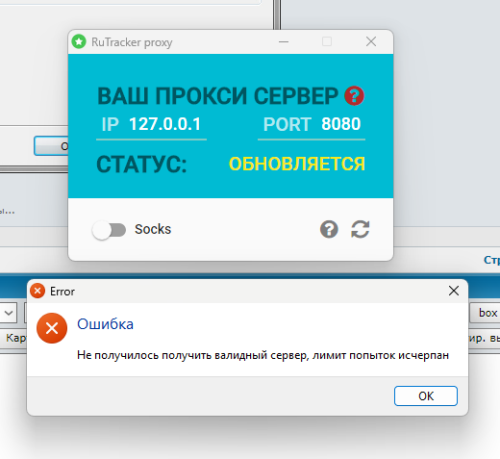Close the RuTracker proxy window
500x459 pixels.
[371, 42]
